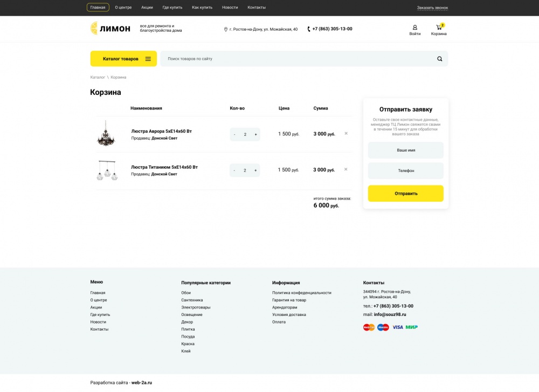
Task: Click the Войти user icon
Action: click(414, 27)
